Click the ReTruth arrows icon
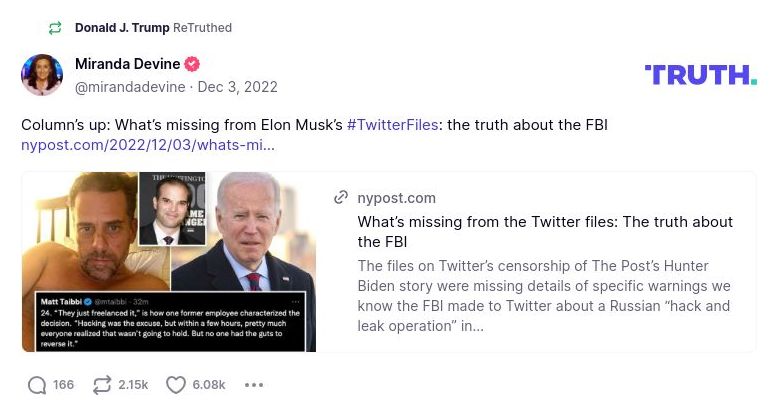Screen dimensions: 778x415 [x=101, y=385]
